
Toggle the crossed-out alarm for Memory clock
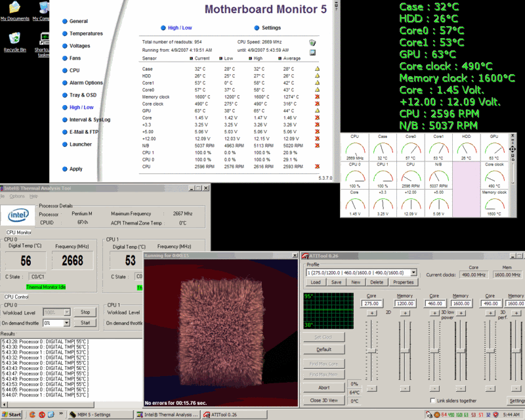[x=317, y=96]
